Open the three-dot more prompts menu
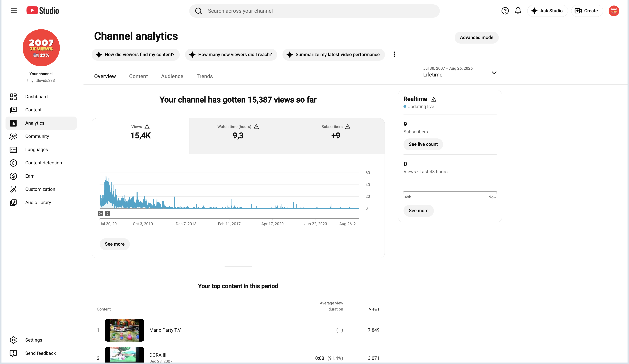The image size is (629, 364). pos(394,54)
